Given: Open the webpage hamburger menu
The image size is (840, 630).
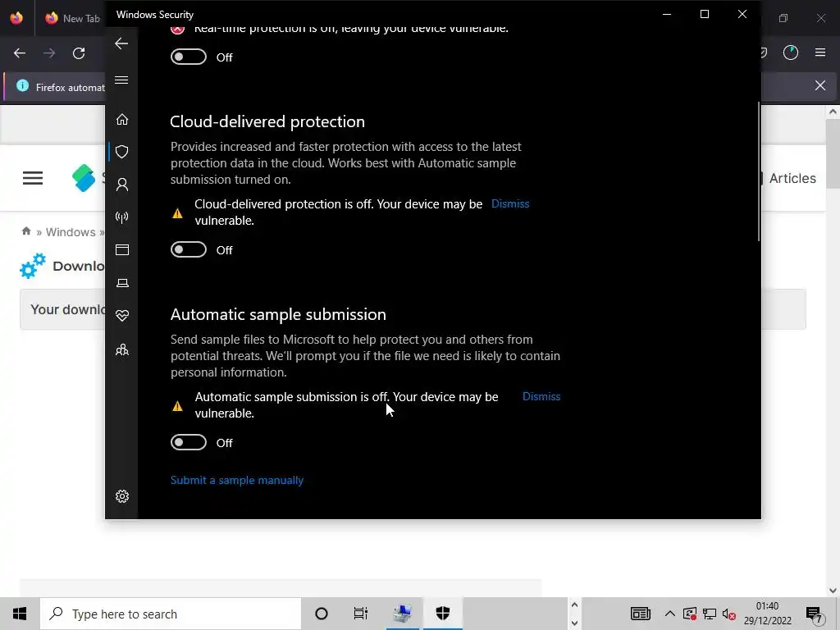Looking at the screenshot, I should tap(33, 178).
